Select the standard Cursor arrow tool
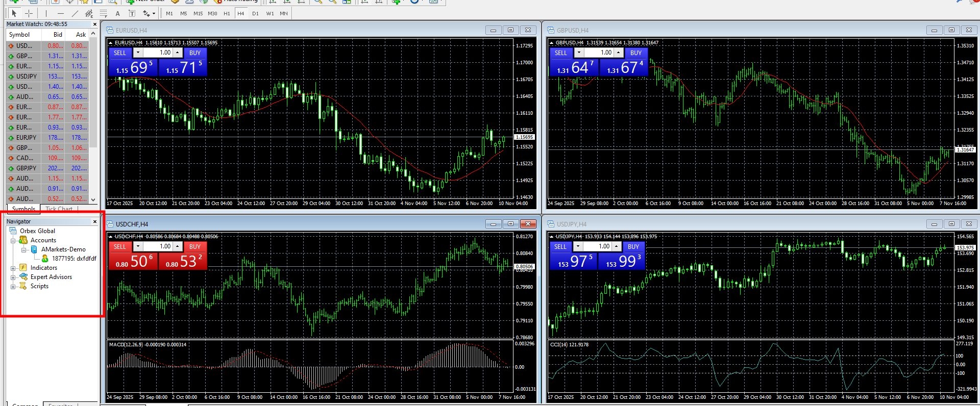The image size is (980, 406). click(14, 13)
